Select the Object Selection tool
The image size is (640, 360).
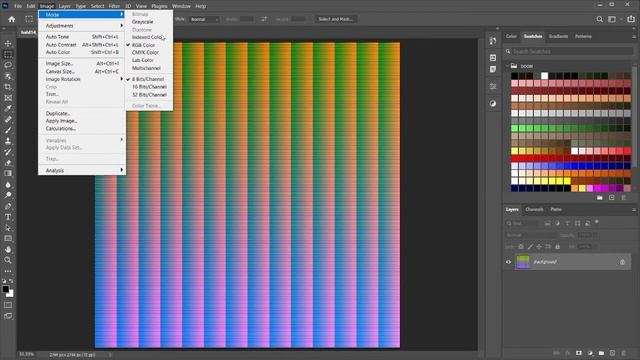8,76
